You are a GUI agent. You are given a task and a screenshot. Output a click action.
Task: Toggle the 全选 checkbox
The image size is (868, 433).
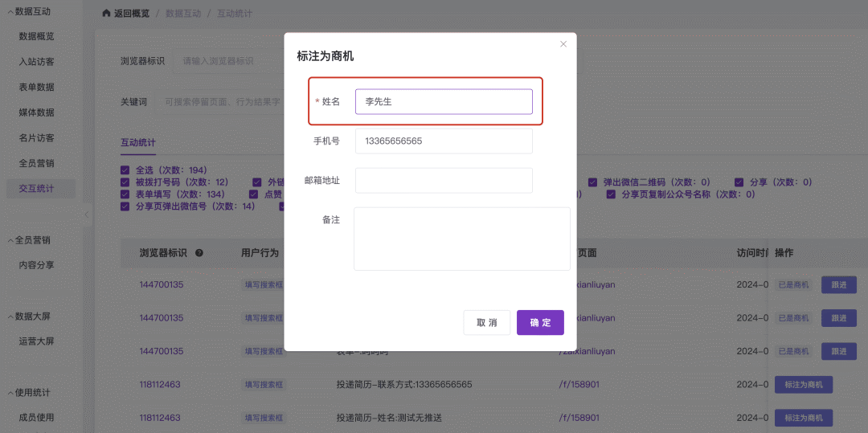(x=125, y=170)
